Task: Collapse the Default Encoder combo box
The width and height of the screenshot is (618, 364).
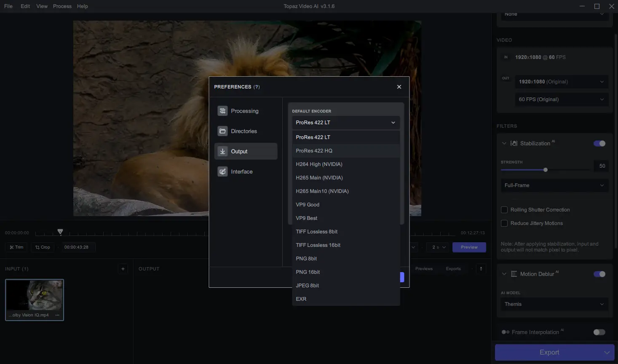Action: point(346,123)
